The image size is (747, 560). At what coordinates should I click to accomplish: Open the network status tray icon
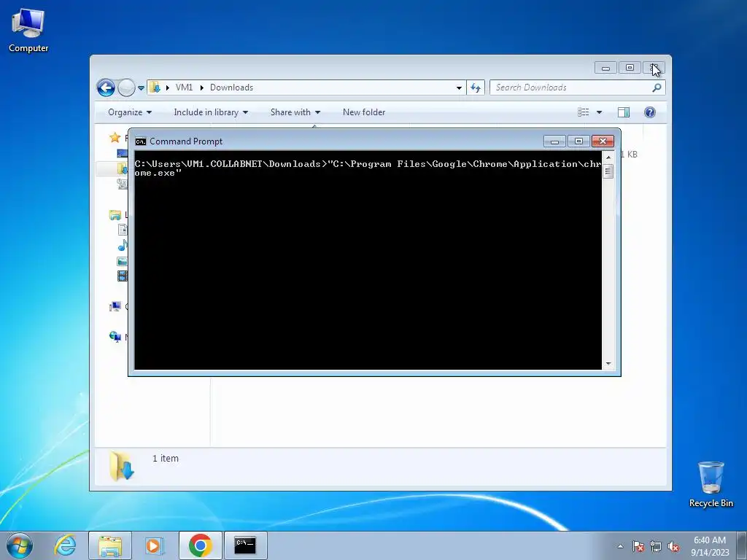(x=656, y=546)
